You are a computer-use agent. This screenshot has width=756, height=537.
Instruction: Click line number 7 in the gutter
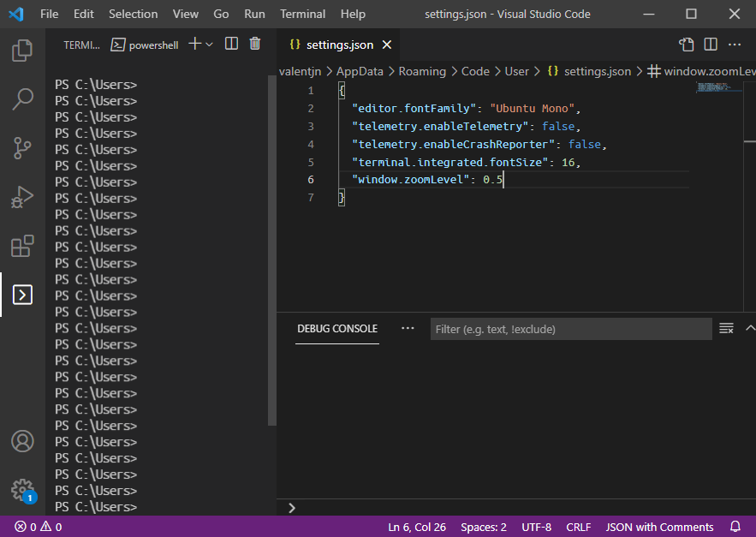pos(311,198)
